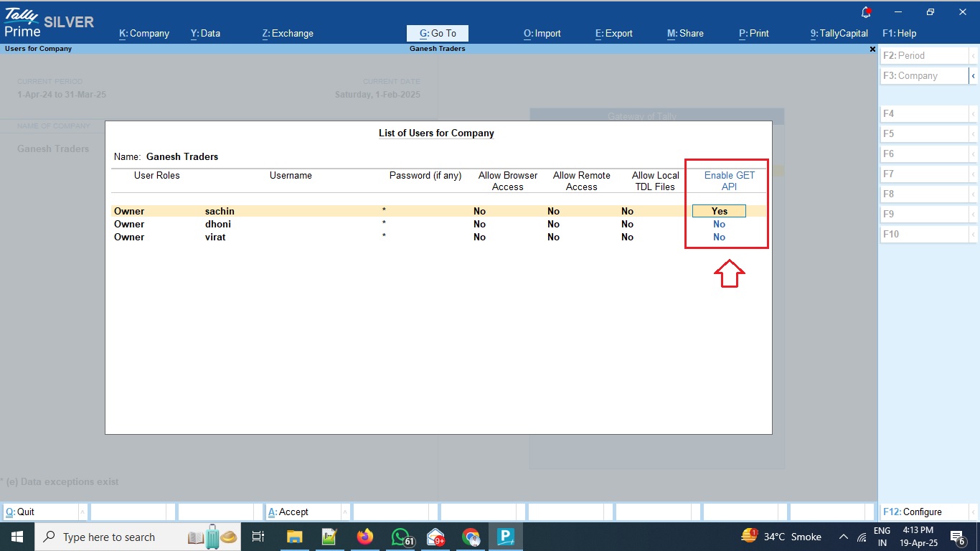Click the notification bell icon

[x=867, y=12]
